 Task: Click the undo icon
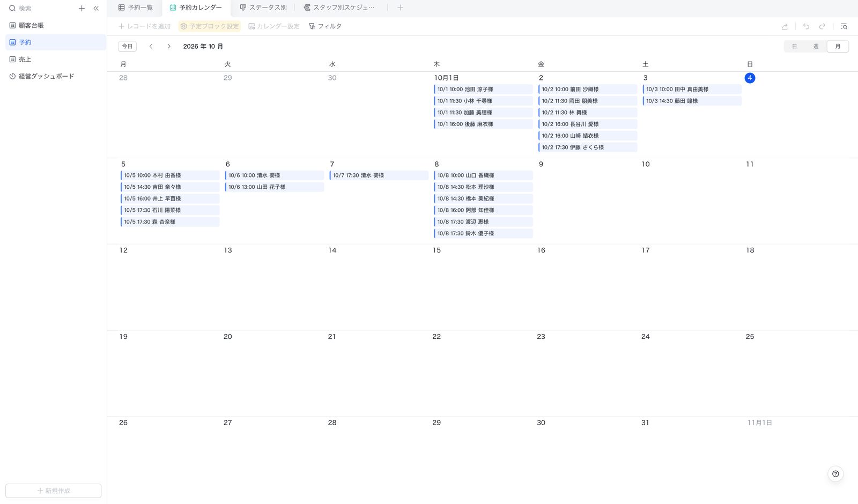coord(806,26)
